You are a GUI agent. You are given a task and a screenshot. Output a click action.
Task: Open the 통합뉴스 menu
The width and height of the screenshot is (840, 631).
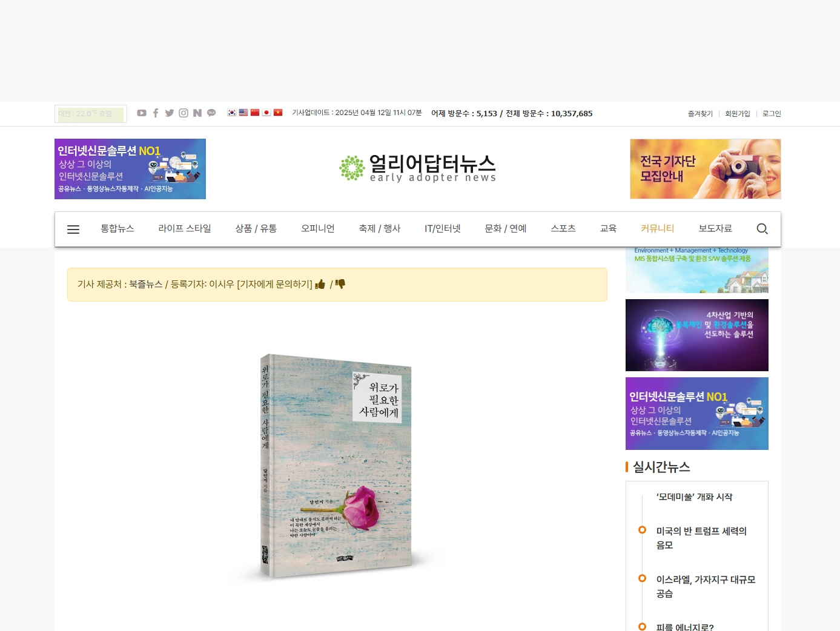[117, 229]
